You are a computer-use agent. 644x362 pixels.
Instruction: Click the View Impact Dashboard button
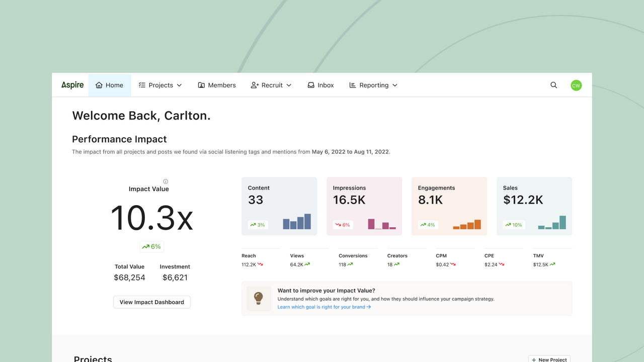coord(151,302)
